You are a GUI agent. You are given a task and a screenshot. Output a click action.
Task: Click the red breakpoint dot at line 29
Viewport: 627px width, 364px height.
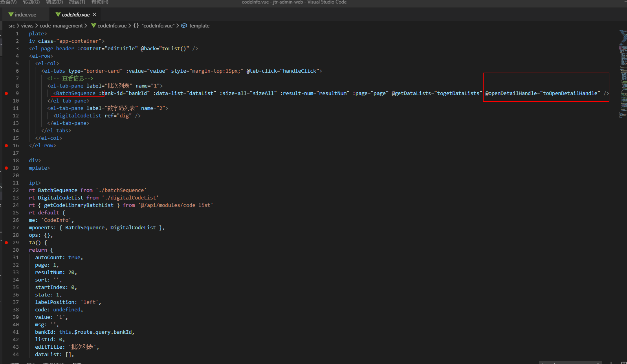pyautogui.click(x=6, y=243)
